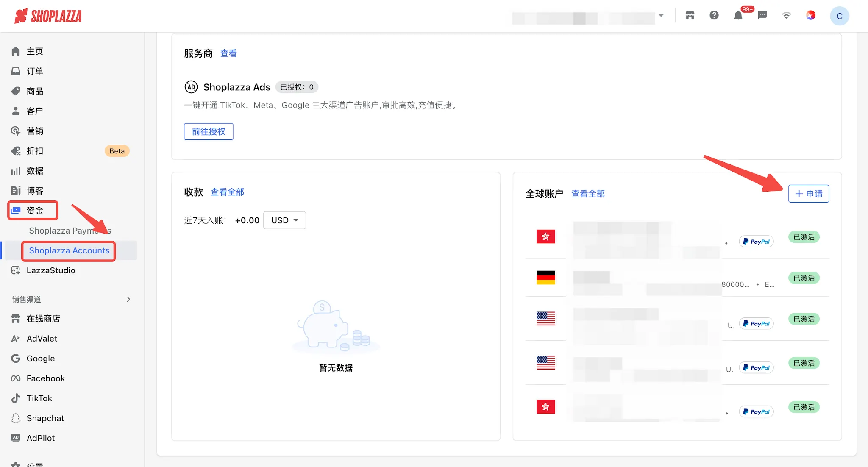Screen dimensions: 868x467
Task: Open the chat messages icon
Action: (762, 15)
